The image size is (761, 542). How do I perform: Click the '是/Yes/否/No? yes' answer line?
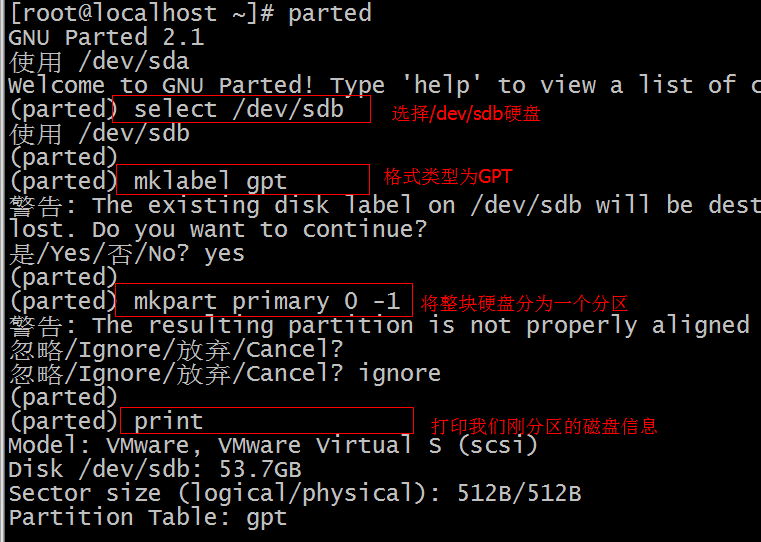tap(127, 253)
